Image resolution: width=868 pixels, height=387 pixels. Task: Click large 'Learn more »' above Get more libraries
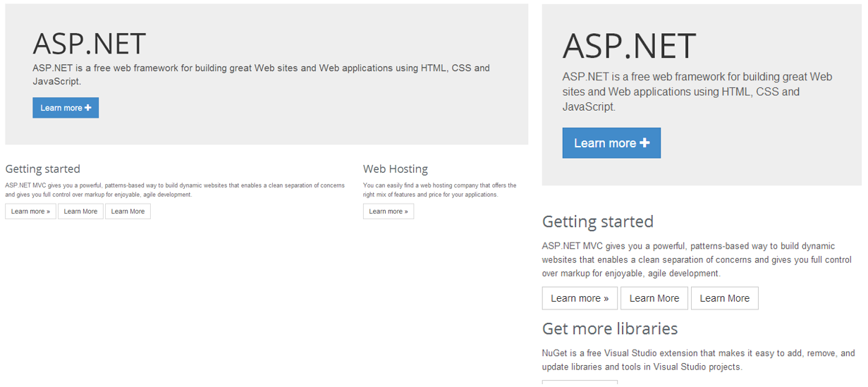pyautogui.click(x=579, y=298)
